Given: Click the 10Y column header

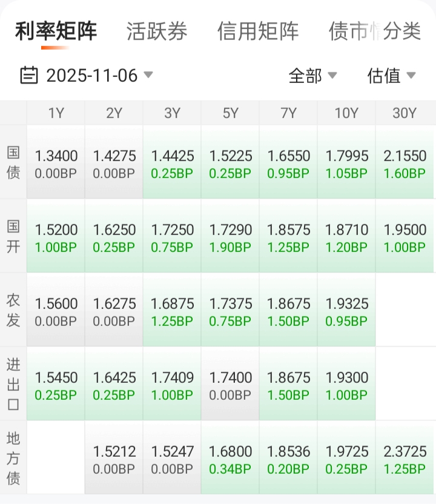Looking at the screenshot, I should (x=346, y=113).
